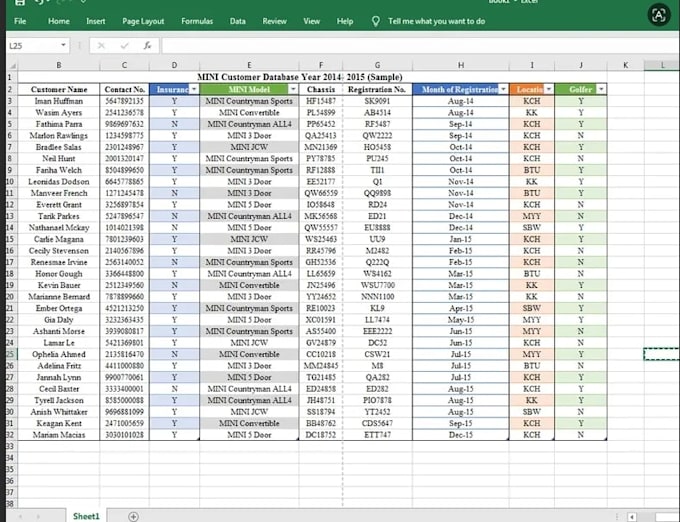Select the cell Mariam Macias
The image size is (680, 522).
59,435
